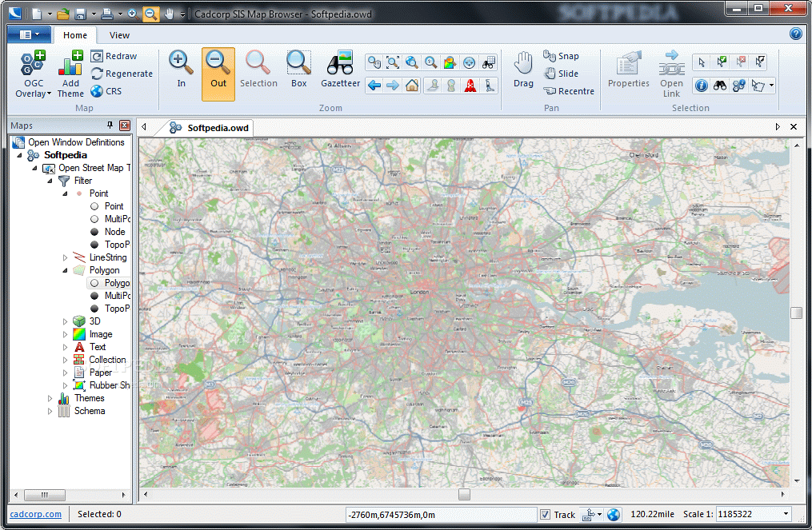The width and height of the screenshot is (812, 530).
Task: Click the Regenerate button
Action: pyautogui.click(x=122, y=74)
